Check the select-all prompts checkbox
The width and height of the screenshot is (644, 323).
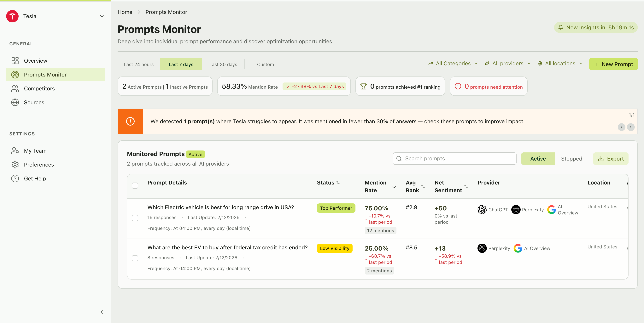[x=135, y=186]
